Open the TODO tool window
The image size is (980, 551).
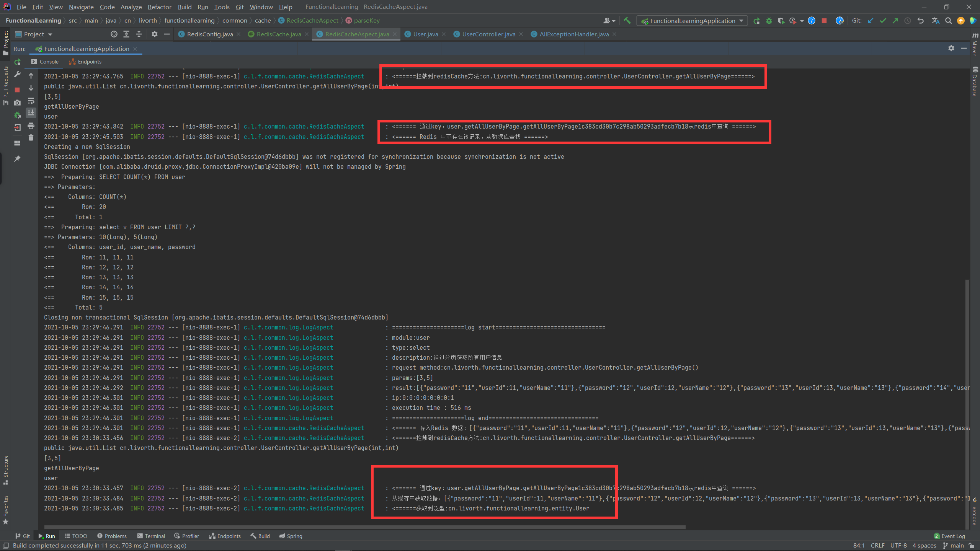(76, 536)
